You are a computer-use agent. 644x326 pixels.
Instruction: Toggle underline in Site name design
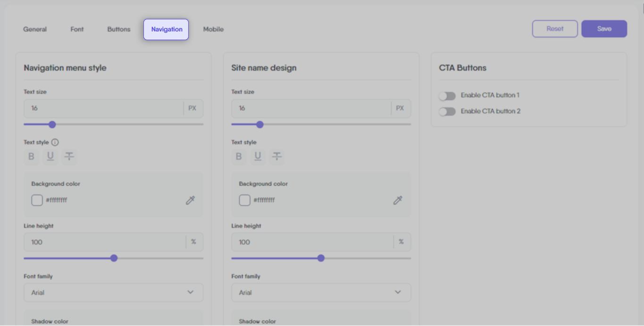click(x=258, y=157)
